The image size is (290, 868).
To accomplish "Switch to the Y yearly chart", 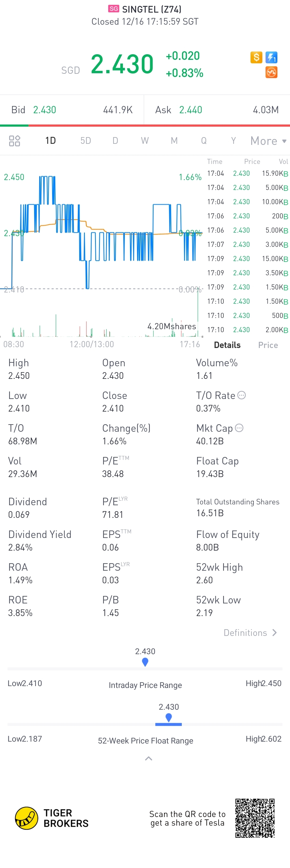I will pyautogui.click(x=233, y=141).
